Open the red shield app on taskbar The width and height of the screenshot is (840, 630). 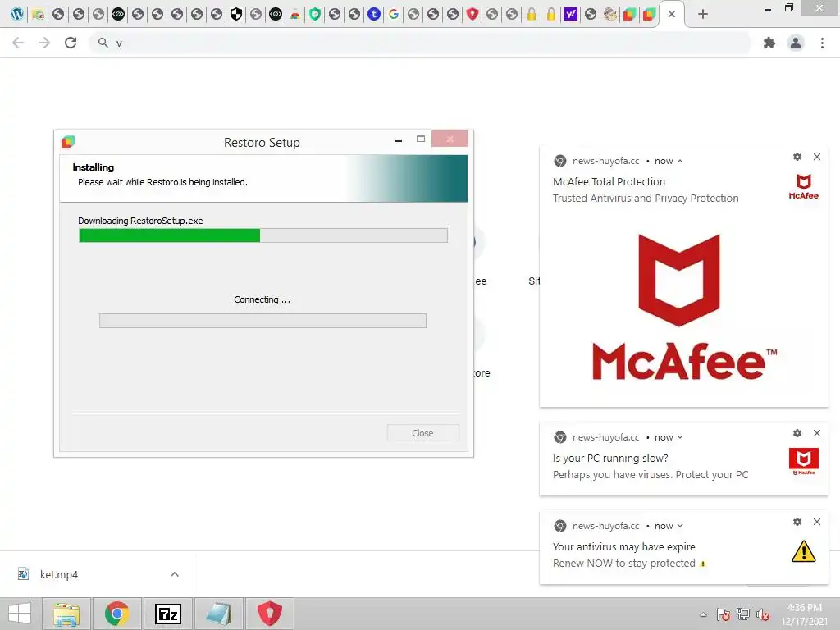[x=269, y=614]
